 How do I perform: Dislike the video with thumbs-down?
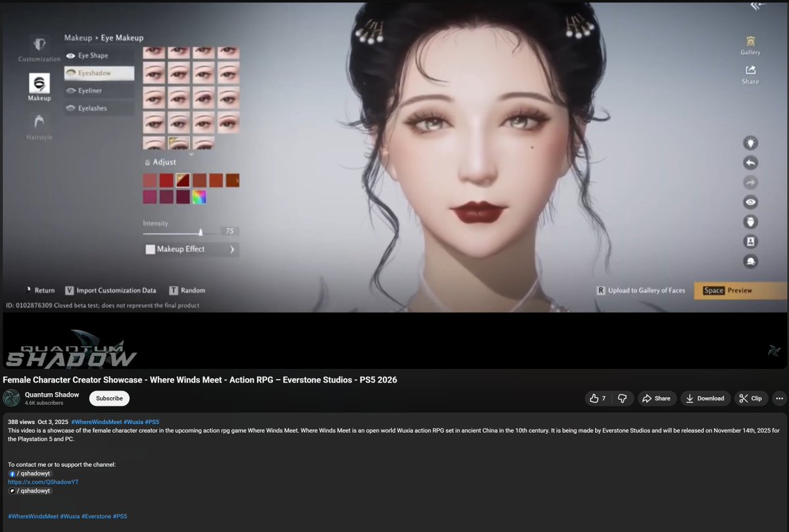tap(622, 399)
